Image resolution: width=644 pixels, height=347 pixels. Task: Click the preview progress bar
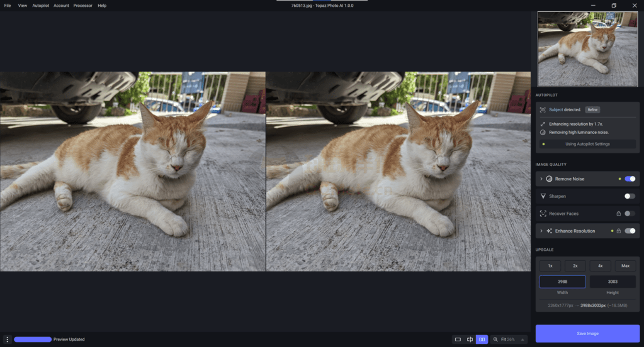click(x=33, y=339)
